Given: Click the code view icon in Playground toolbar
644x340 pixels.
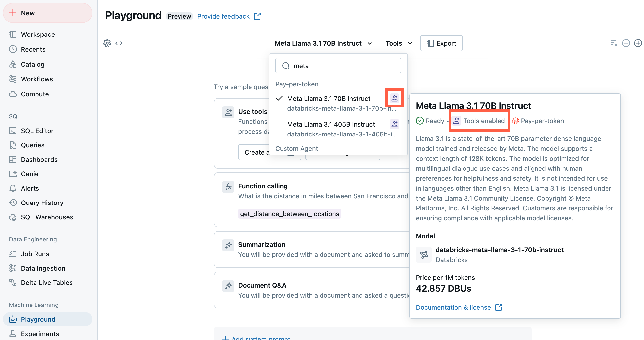Looking at the screenshot, I should tap(120, 43).
